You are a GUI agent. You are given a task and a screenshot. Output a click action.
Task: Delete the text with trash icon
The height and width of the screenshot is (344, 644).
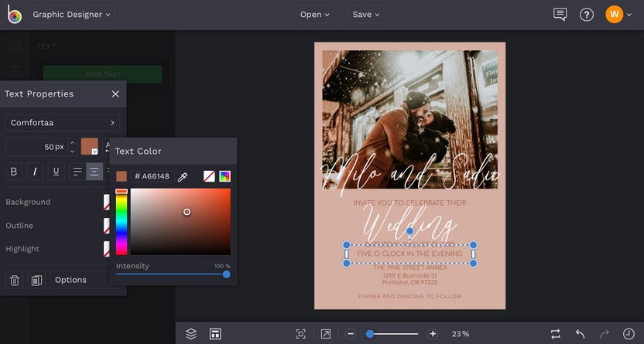click(15, 280)
